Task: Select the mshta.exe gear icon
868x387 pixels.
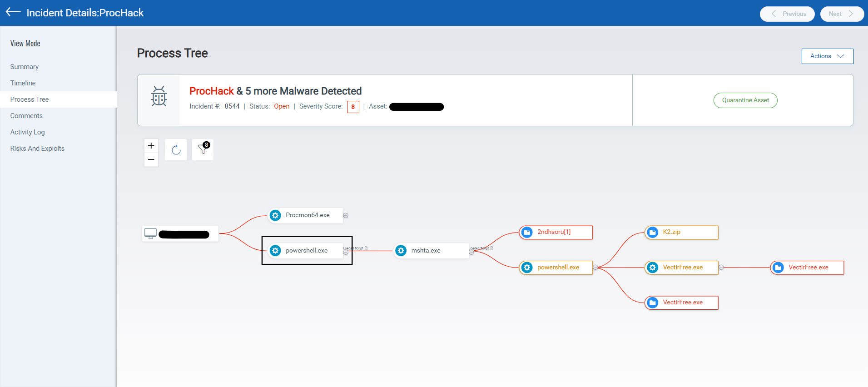Action: click(x=401, y=251)
